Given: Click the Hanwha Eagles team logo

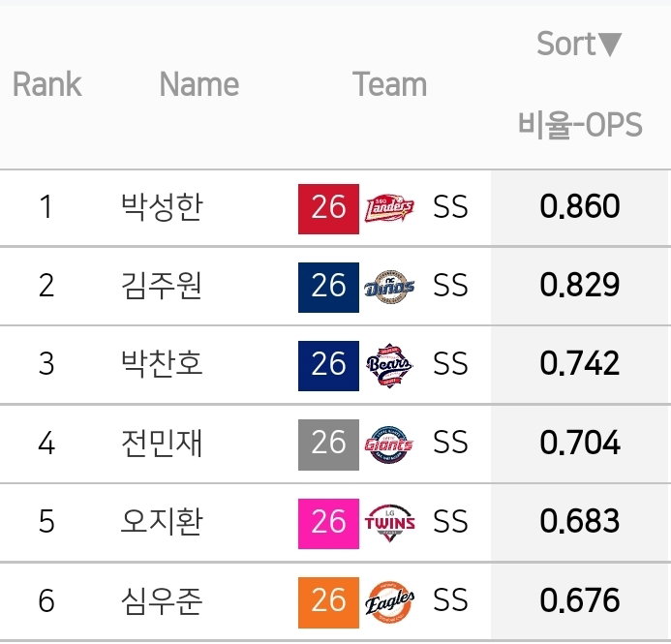Looking at the screenshot, I should (389, 602).
